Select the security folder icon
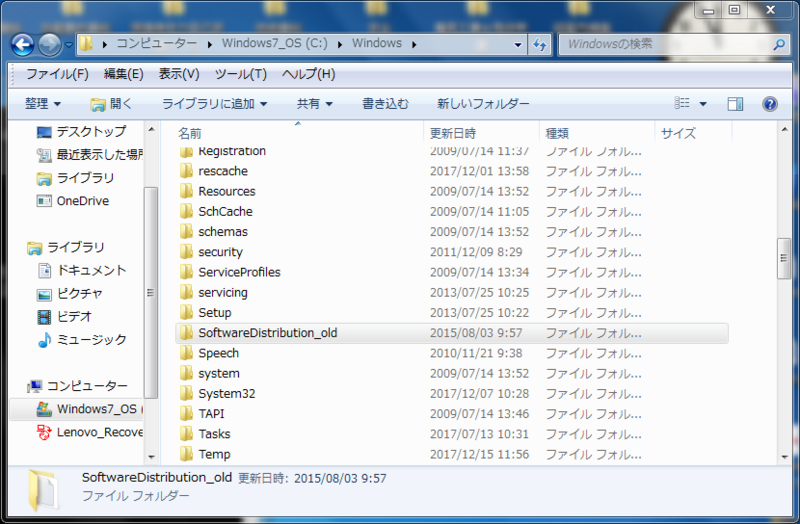Viewport: 800px width, 524px height. coord(187,252)
